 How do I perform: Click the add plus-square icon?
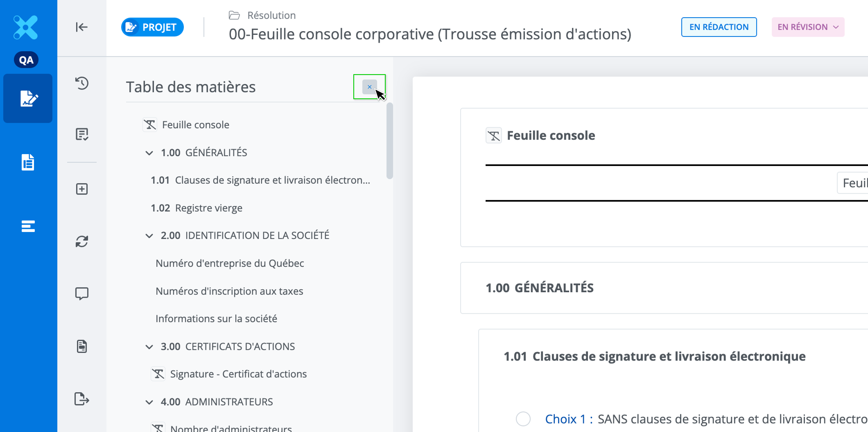[82, 189]
